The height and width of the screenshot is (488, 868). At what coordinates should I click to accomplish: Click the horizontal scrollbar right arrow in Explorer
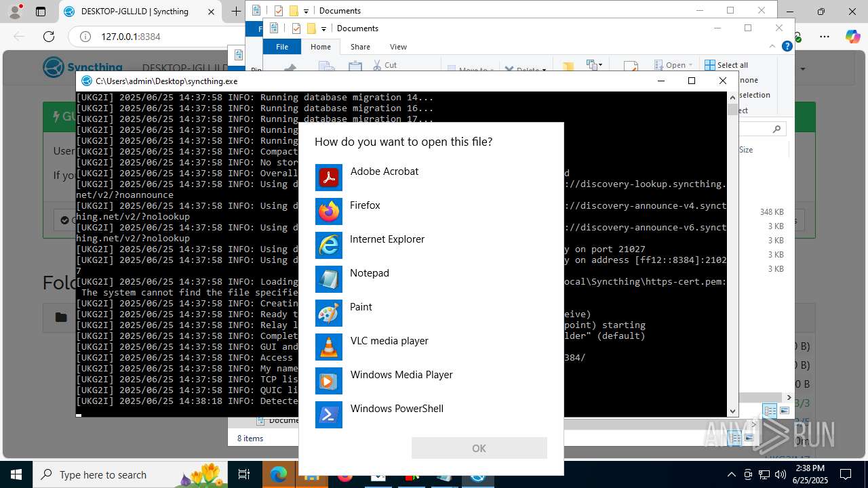(789, 398)
